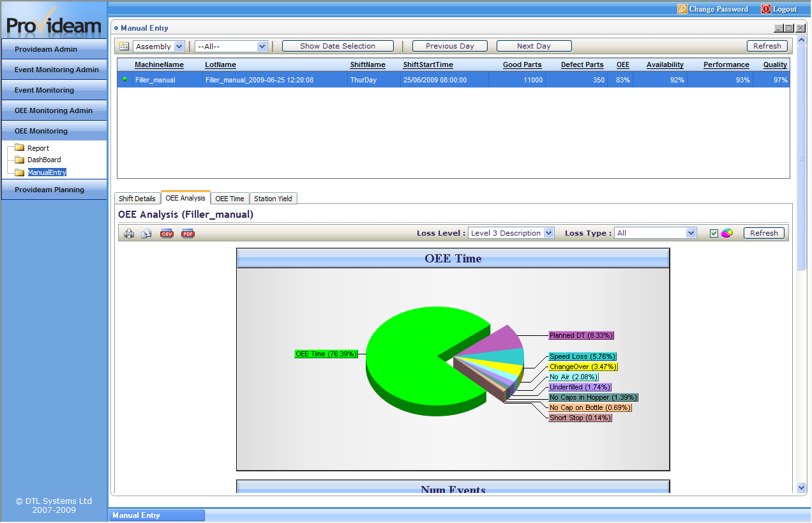Sort by ShiftStartTime column header
Screen dimensions: 812x523
point(428,64)
